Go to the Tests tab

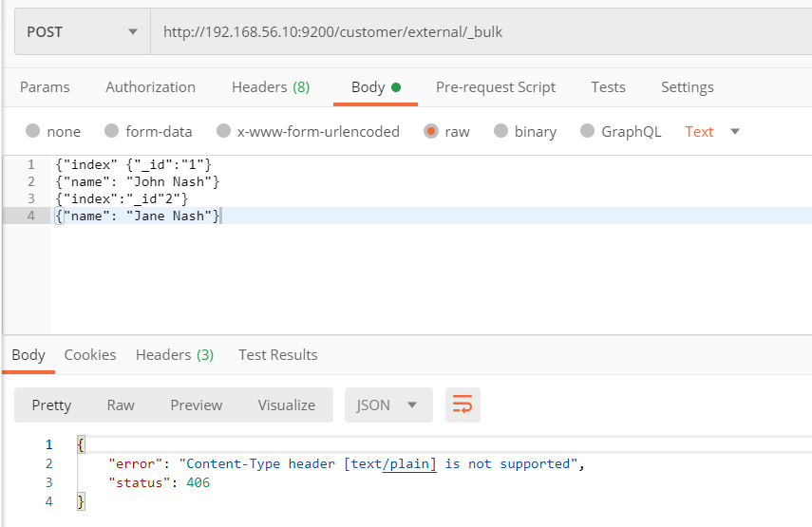(x=608, y=87)
